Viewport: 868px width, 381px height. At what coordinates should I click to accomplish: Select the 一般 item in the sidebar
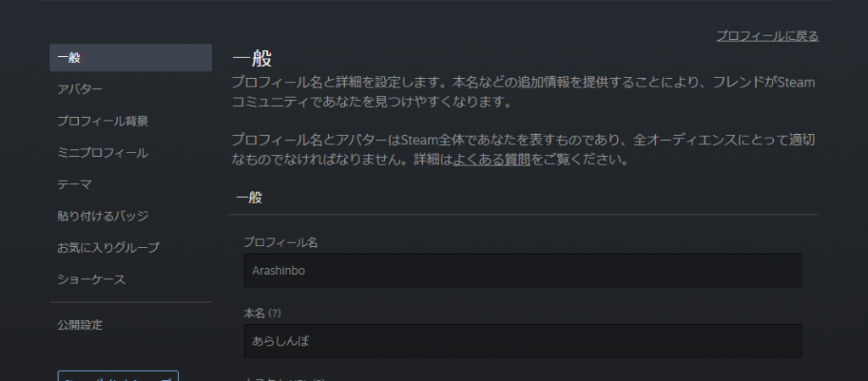pyautogui.click(x=131, y=58)
